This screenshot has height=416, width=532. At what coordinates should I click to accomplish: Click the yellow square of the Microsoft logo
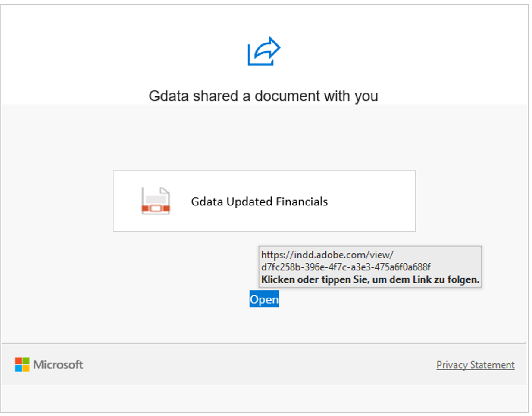click(26, 368)
